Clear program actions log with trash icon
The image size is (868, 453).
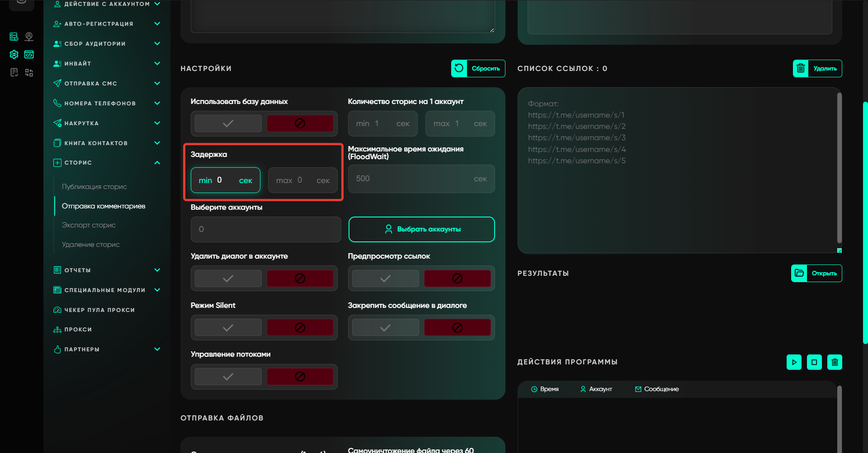tap(835, 362)
